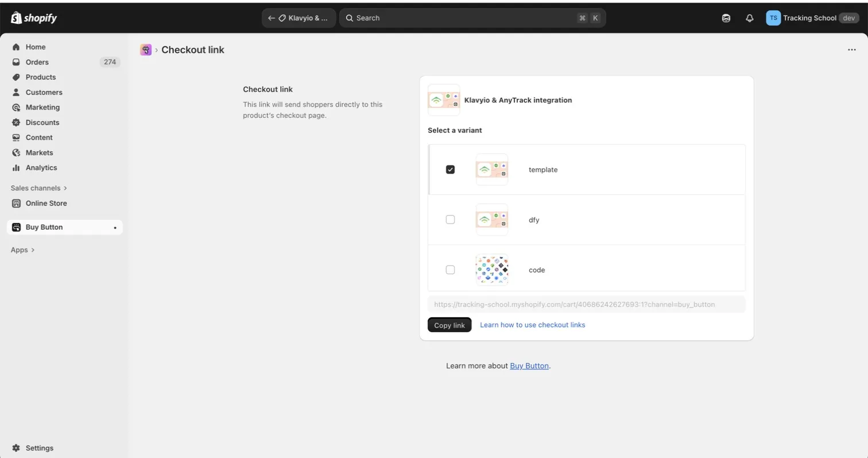Open notifications bell
Image resolution: width=868 pixels, height=458 pixels.
[750, 18]
